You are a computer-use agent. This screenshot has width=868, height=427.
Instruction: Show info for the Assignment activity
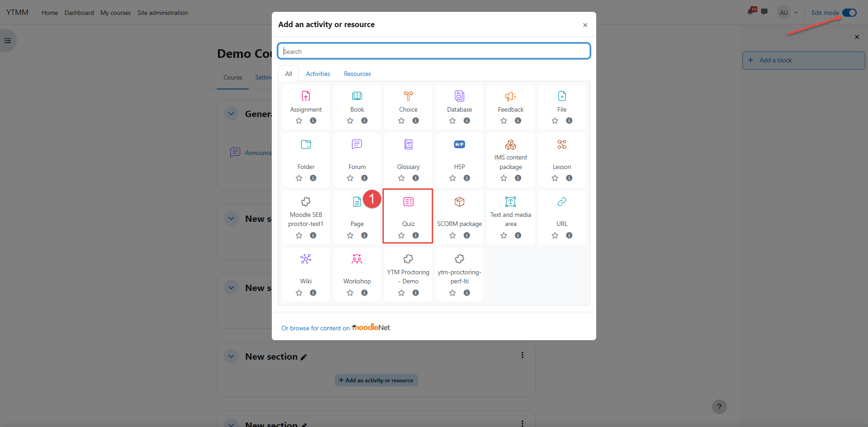pyautogui.click(x=313, y=121)
